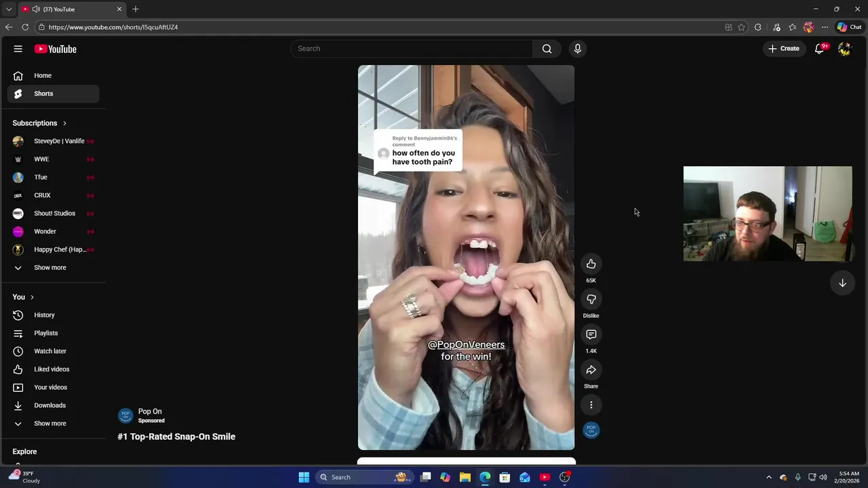This screenshot has height=488, width=868.
Task: Open Wonder subscription channel
Action: click(x=54, y=232)
